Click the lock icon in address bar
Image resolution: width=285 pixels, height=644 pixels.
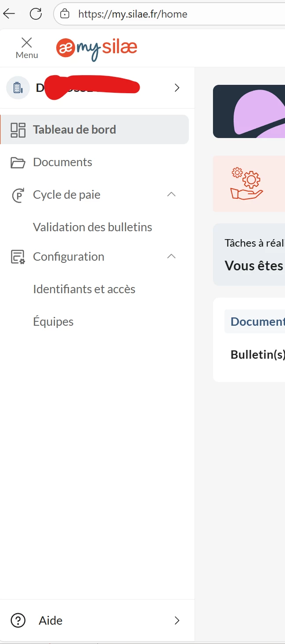point(65,14)
